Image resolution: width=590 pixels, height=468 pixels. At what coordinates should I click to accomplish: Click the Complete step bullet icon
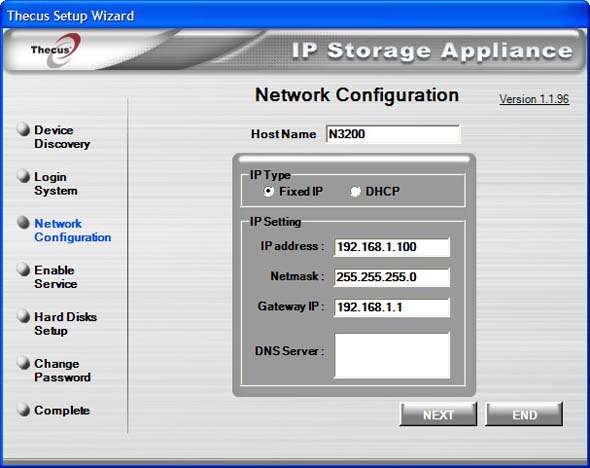tap(24, 410)
